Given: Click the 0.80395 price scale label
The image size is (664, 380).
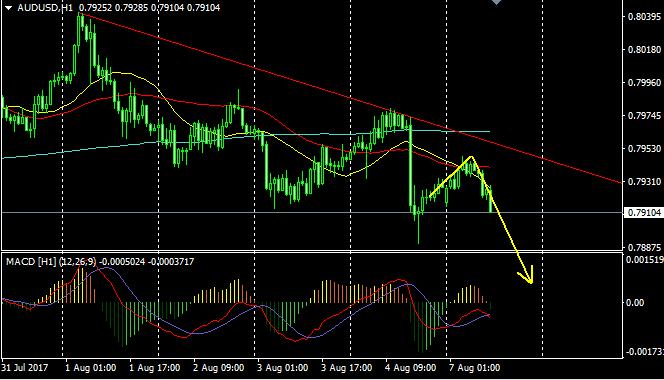Looking at the screenshot, I should (644, 17).
